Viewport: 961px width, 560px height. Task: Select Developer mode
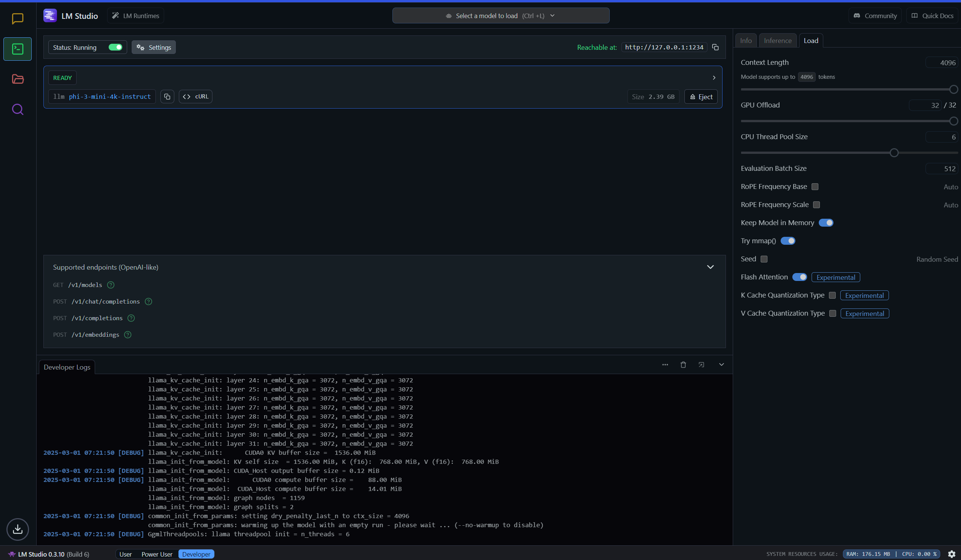[x=196, y=554]
